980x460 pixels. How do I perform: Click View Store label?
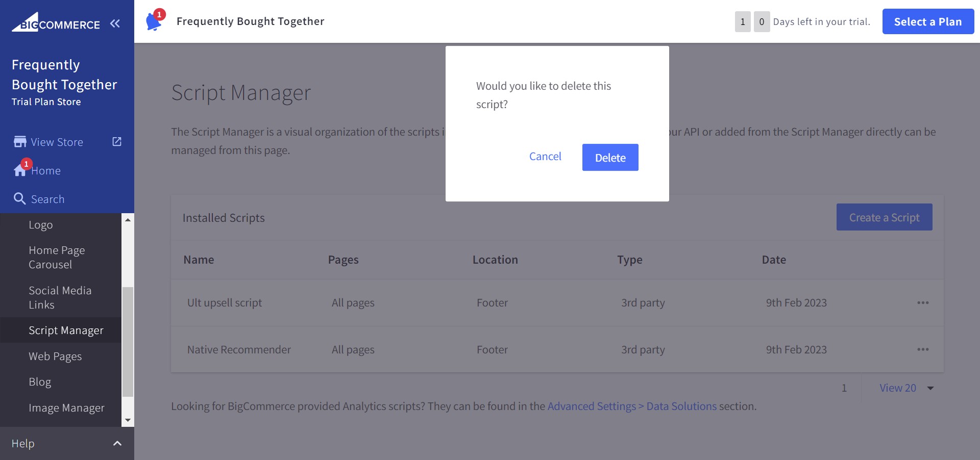57,142
